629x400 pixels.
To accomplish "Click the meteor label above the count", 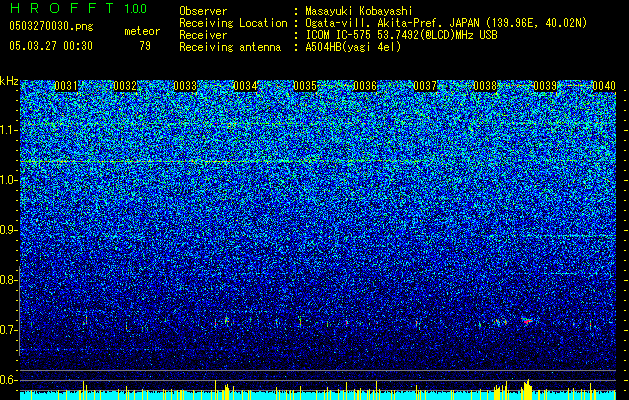I will pyautogui.click(x=142, y=31).
